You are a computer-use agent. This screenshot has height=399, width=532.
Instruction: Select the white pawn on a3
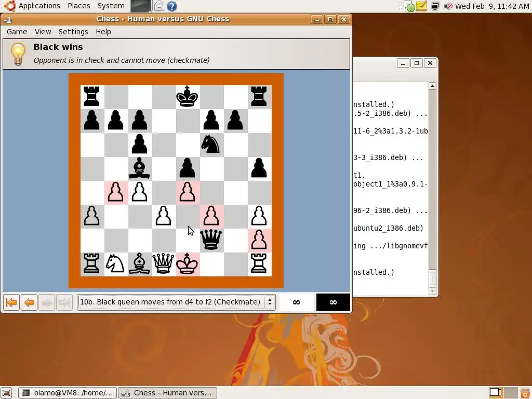click(x=91, y=216)
